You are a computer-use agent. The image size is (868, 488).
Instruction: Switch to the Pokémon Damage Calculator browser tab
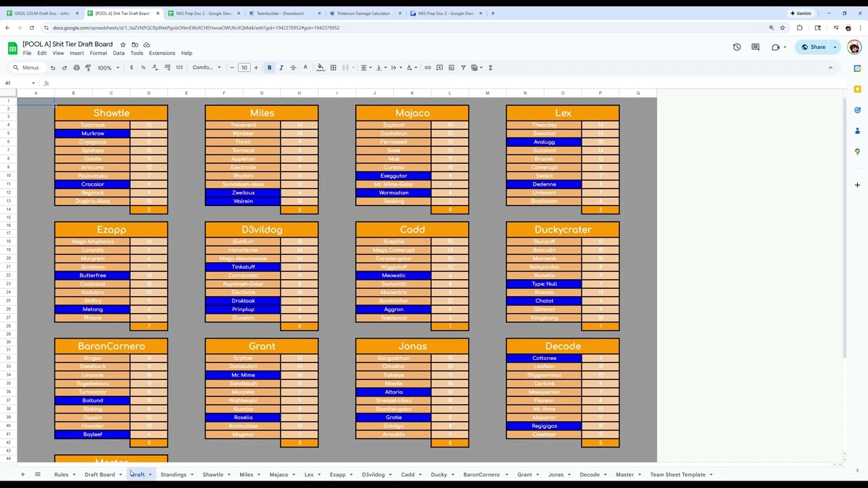point(363,13)
